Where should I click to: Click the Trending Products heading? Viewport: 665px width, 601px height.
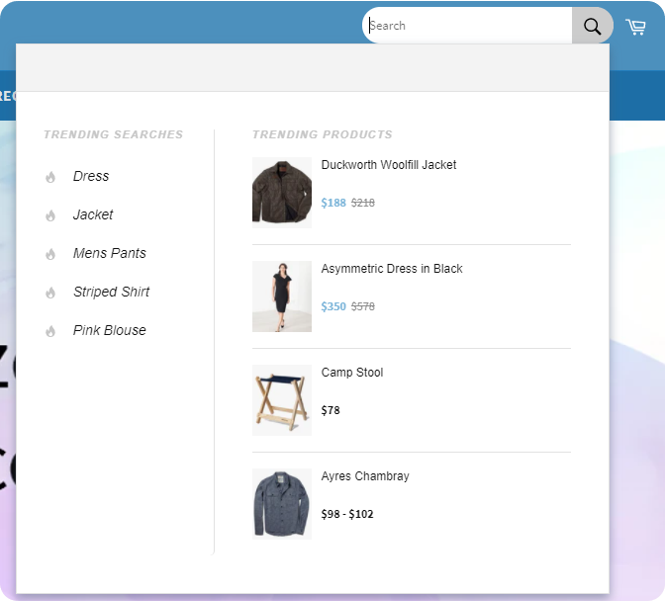322,134
